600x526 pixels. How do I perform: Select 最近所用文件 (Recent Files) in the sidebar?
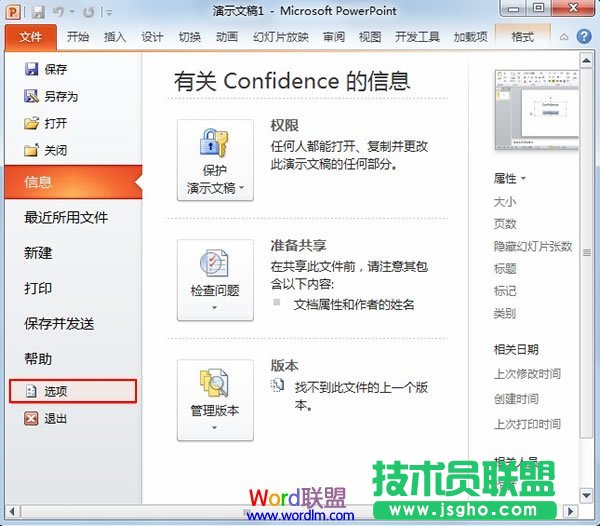click(x=66, y=217)
